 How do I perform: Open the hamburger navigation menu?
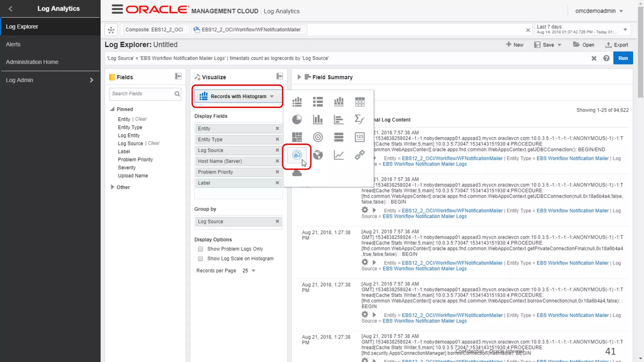click(x=117, y=9)
